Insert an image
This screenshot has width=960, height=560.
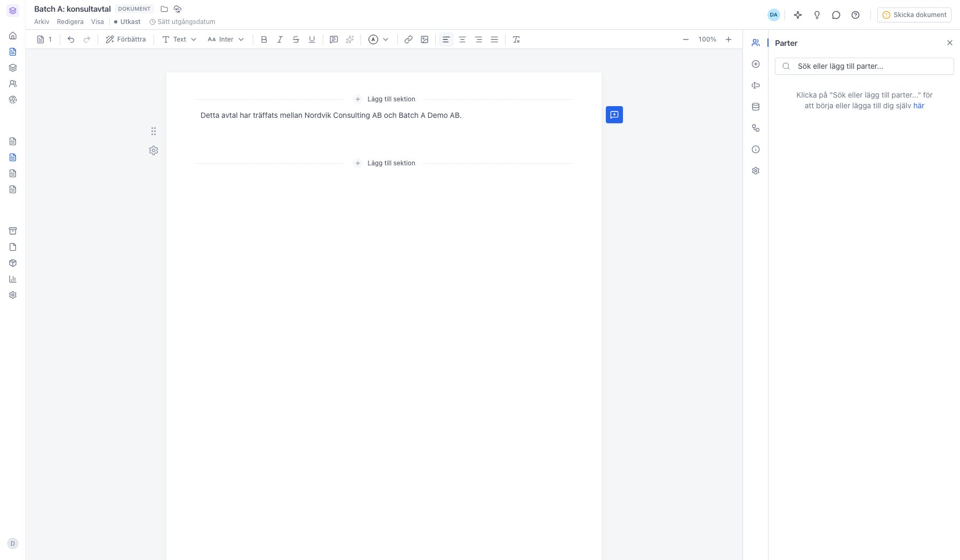coord(425,39)
